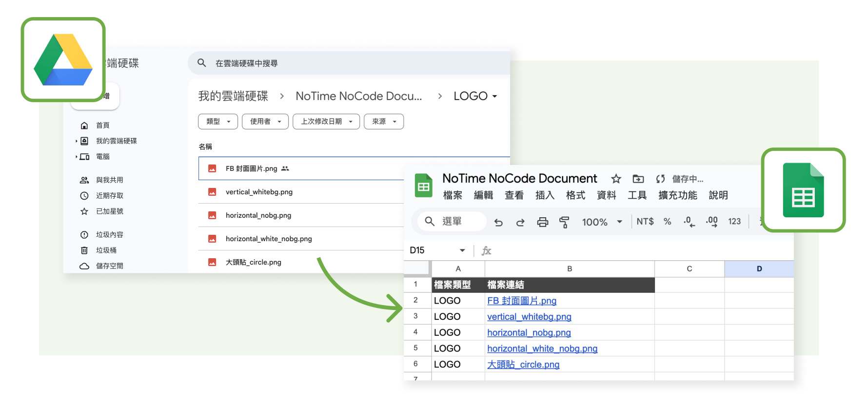The width and height of the screenshot is (868, 413).
Task: Click Print icon in Sheets toolbar
Action: click(542, 222)
